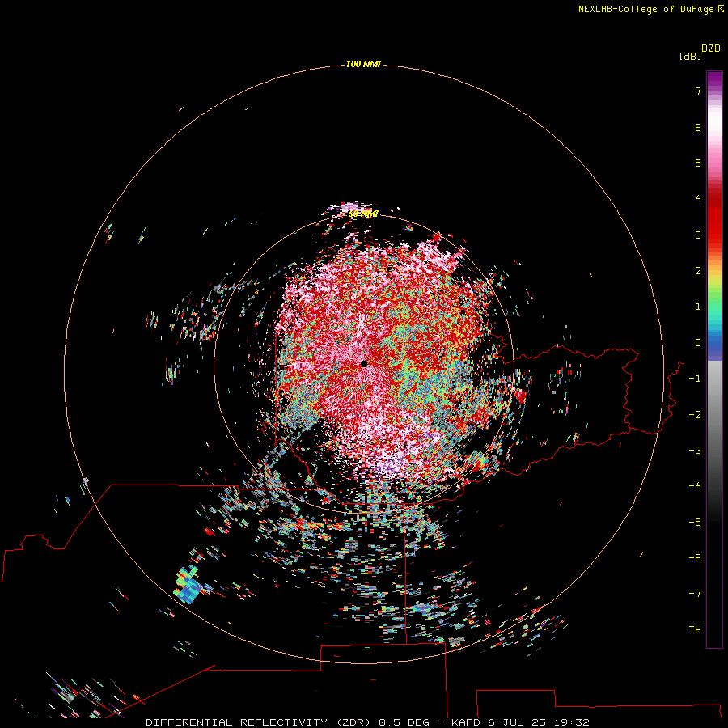The image size is (728, 728).
Task: Click the legend value 3
Action: 698,235
